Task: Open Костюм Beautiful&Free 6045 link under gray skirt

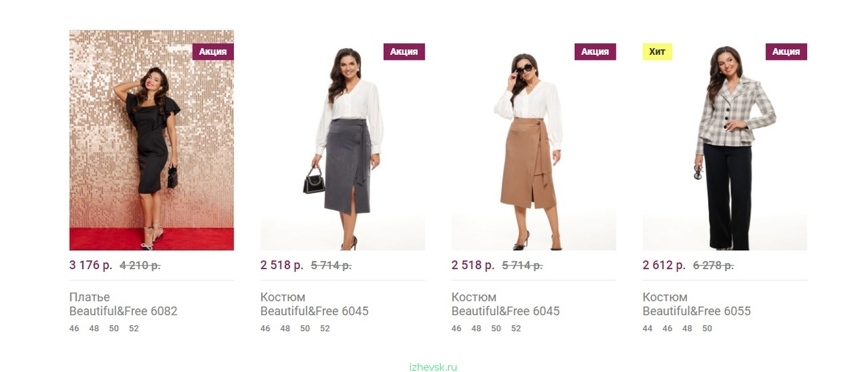Action: 315,304
